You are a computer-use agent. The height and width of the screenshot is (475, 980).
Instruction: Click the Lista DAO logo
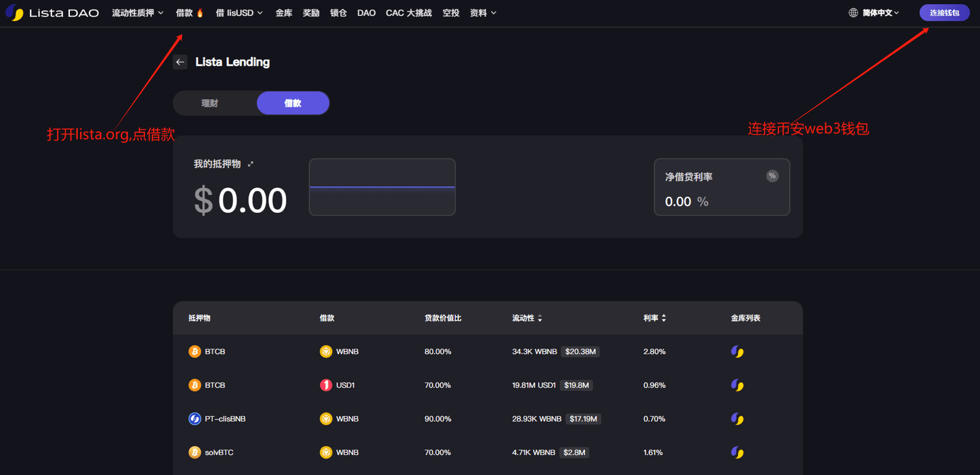point(52,13)
